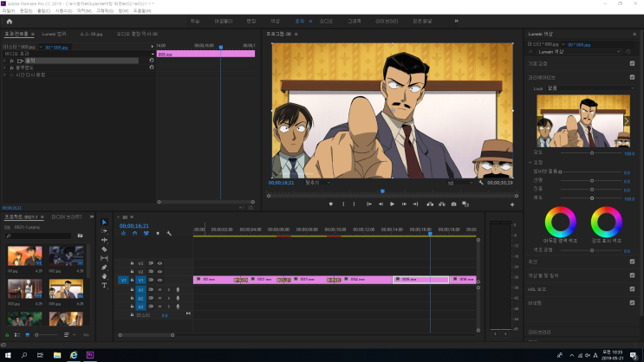Click the Lift button in program monitor
Viewport: 644px width, 362px height.
(x=430, y=204)
